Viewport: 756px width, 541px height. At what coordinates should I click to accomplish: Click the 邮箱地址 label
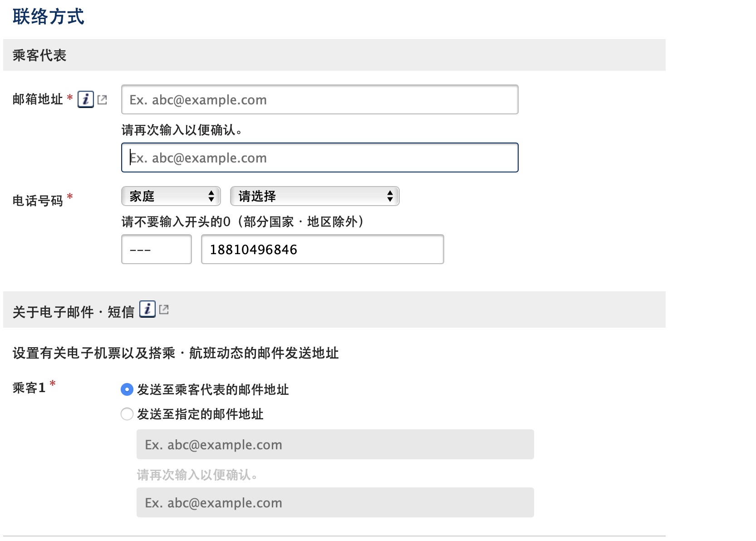coord(38,99)
